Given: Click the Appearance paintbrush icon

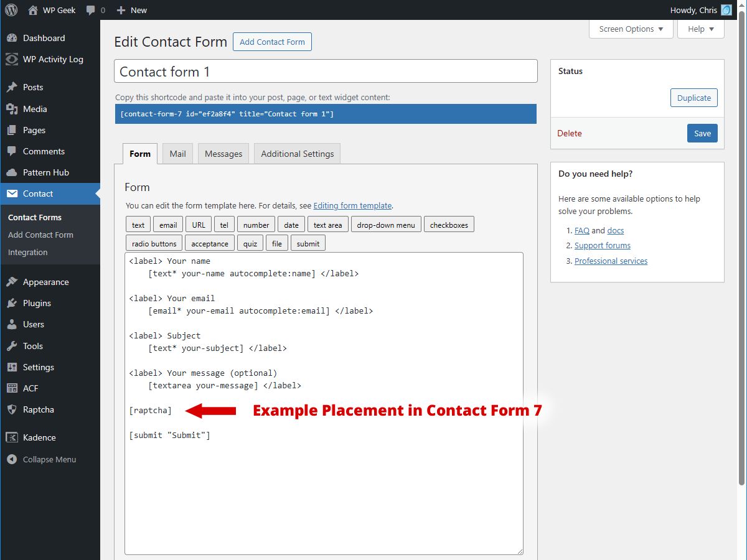Looking at the screenshot, I should tap(12, 282).
